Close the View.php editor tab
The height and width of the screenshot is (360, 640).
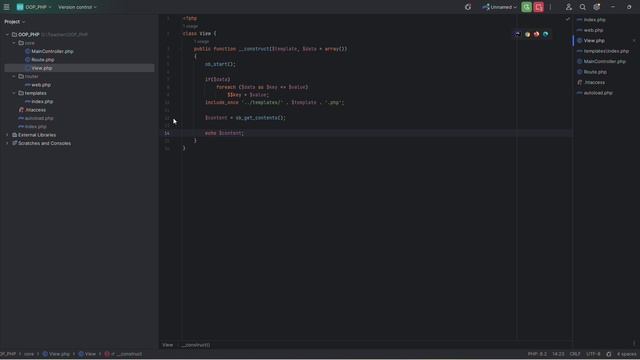(634, 40)
